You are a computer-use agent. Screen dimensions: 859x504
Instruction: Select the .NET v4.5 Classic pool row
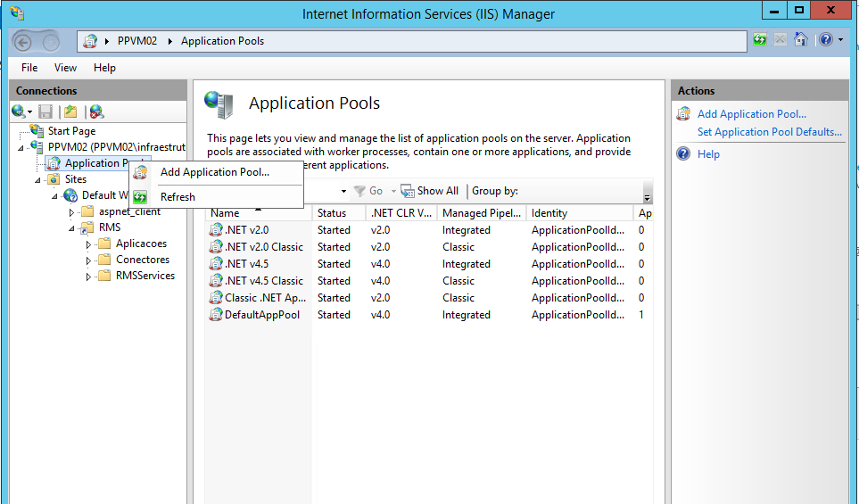coord(264,281)
